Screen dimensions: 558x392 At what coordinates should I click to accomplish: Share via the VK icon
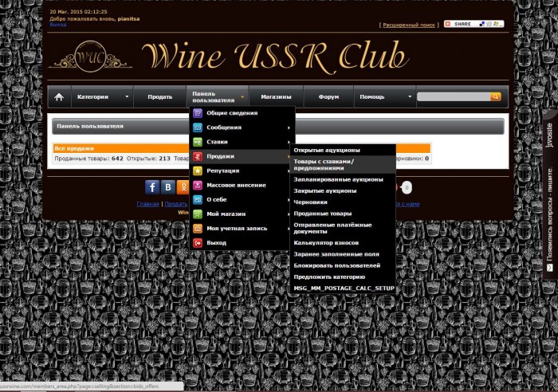pyautogui.click(x=168, y=187)
